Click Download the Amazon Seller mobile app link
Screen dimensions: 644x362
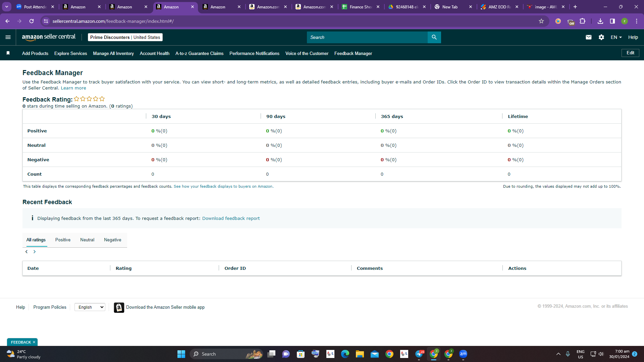tap(165, 307)
